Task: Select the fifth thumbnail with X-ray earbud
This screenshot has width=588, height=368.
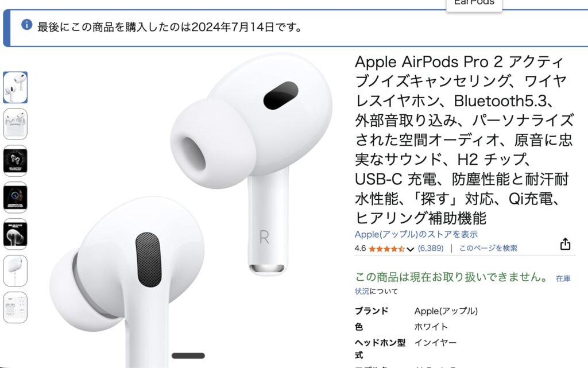Action: pos(16,234)
